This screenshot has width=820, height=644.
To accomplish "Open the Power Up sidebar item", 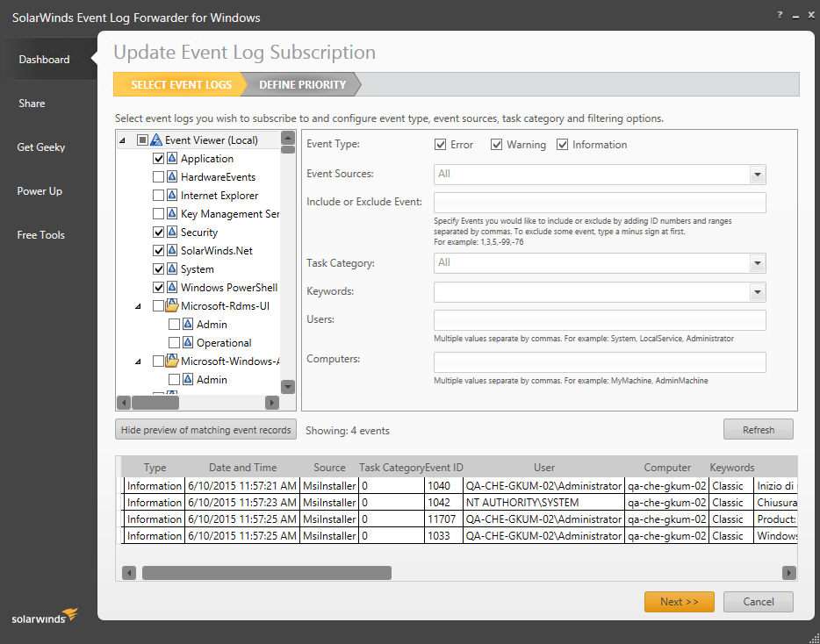I will coord(40,191).
